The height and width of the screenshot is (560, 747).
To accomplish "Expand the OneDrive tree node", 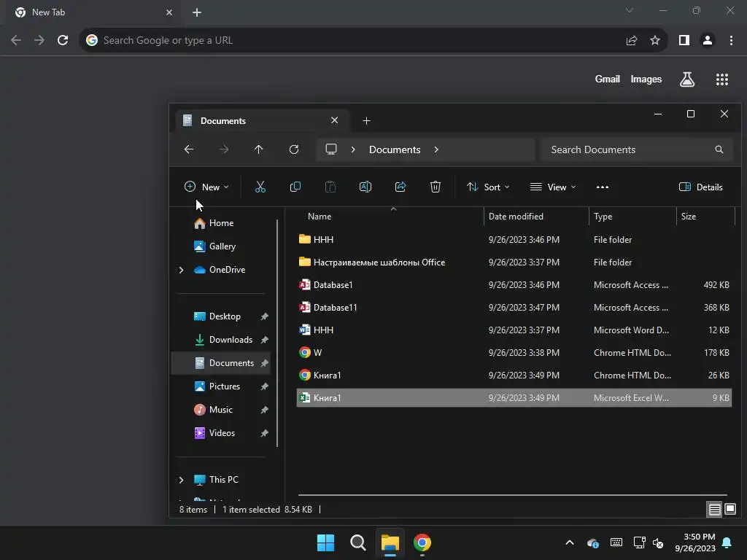I will [181, 270].
